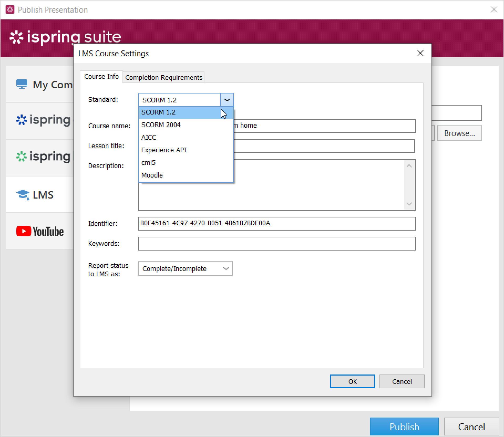Screen dimensions: 504x437
Task: Click the My Computer monitor icon
Action: 22,84
